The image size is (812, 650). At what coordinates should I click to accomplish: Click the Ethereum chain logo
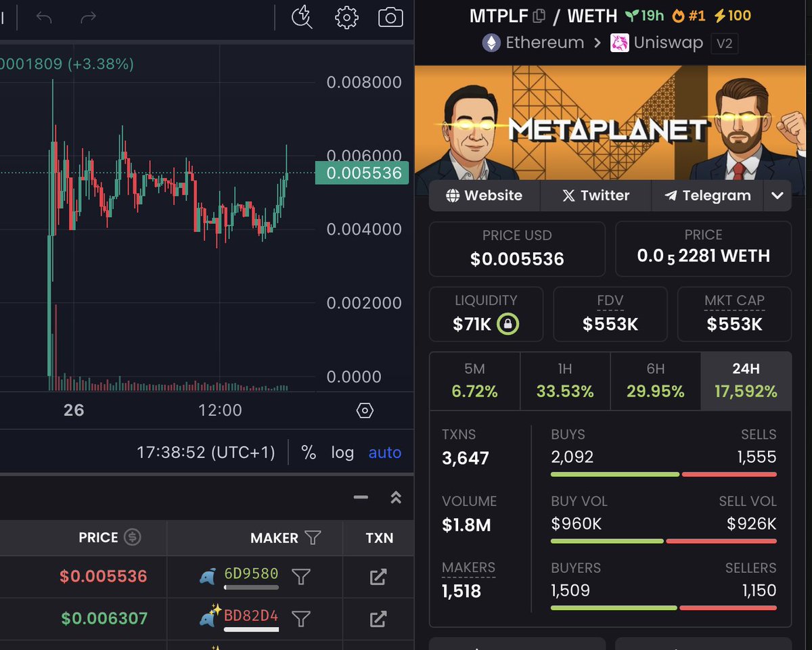pos(491,43)
